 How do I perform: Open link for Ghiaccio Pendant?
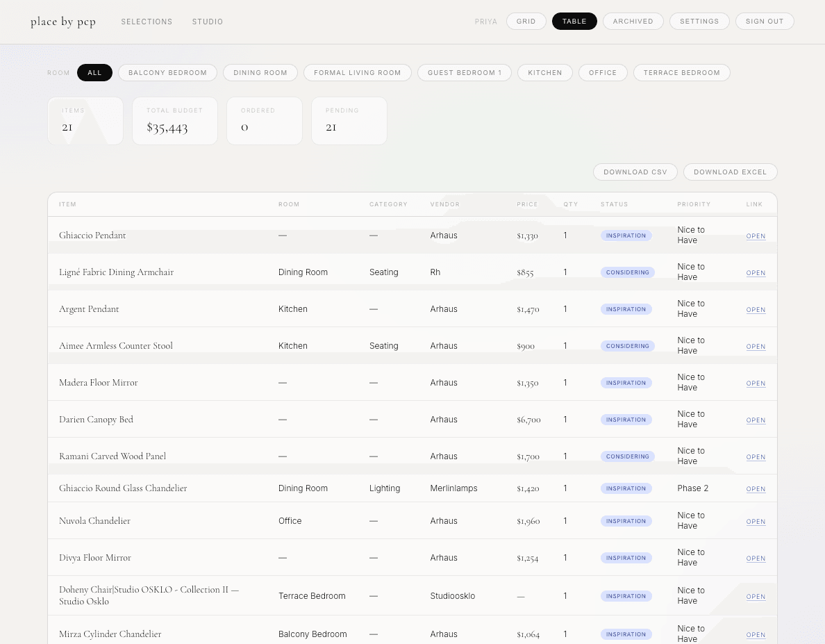click(756, 236)
